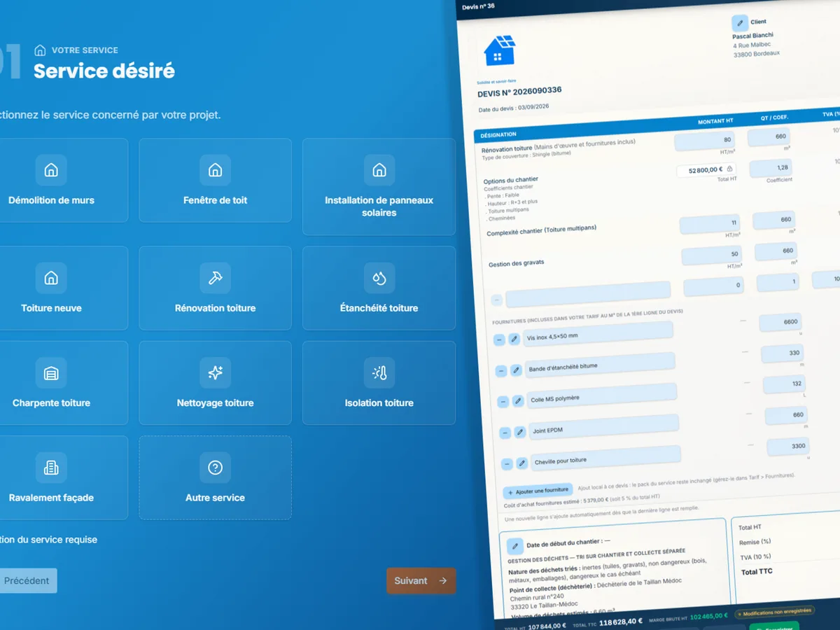Click the Colle MS polymère quantity 132
The height and width of the screenshot is (630, 840).
click(x=785, y=384)
